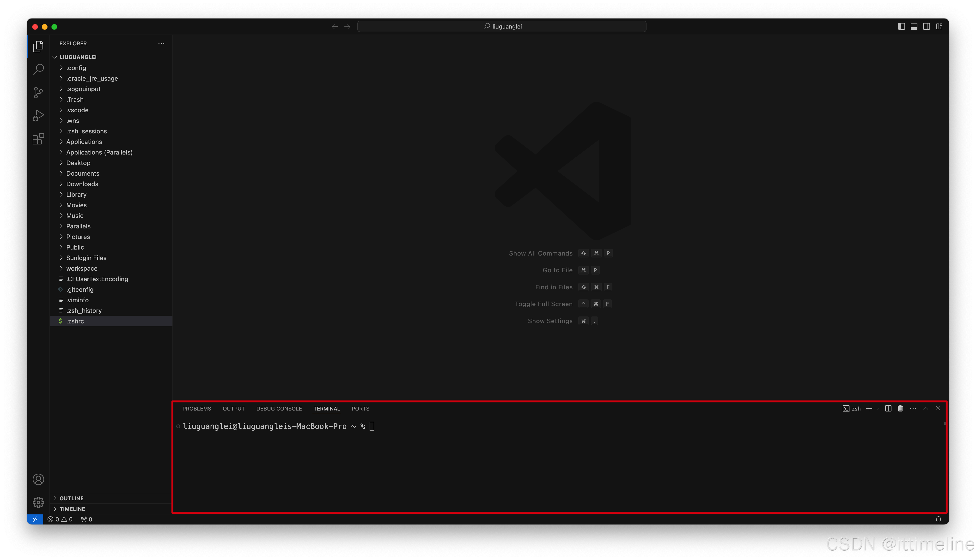976x560 pixels.
Task: Switch to the PROBLEMS tab
Action: tap(196, 408)
